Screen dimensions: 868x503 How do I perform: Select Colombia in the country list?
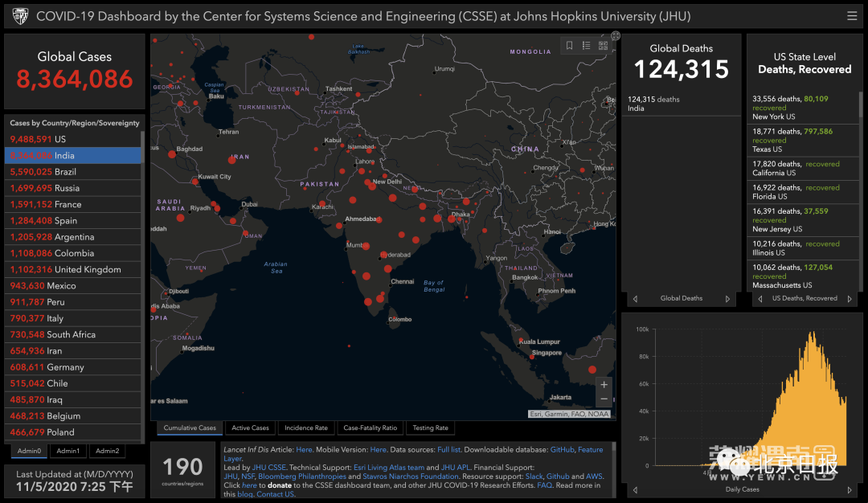72,253
